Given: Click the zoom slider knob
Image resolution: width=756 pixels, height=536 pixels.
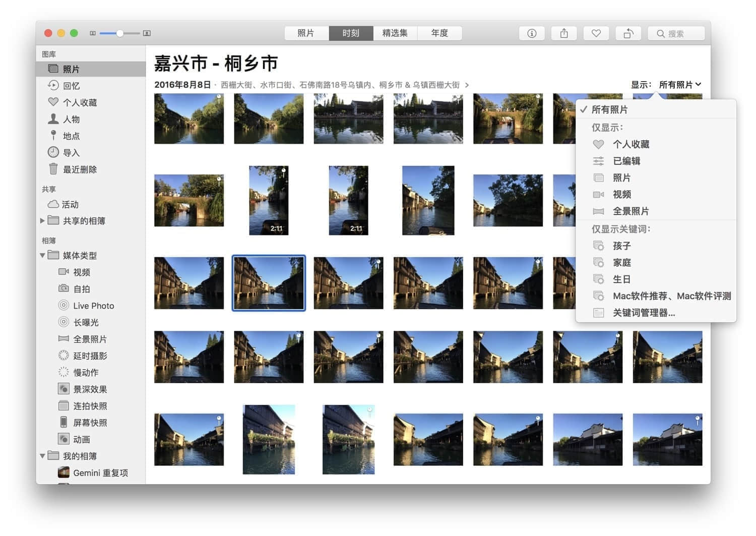Looking at the screenshot, I should pos(120,33).
